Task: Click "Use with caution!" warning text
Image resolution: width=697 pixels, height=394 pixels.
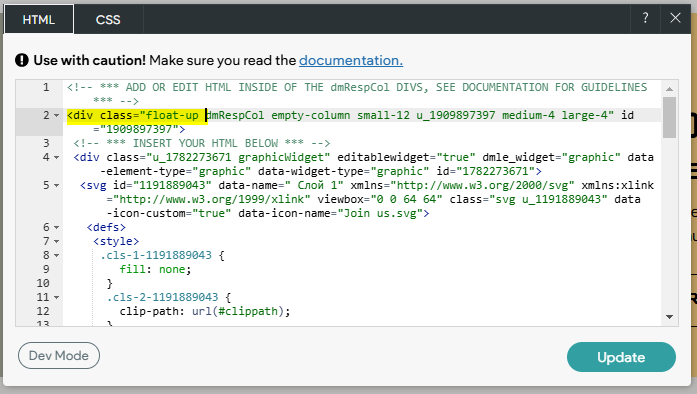Action: point(89,60)
